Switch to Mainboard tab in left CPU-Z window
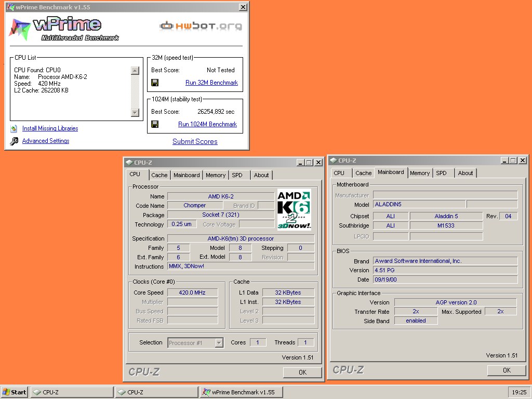Viewport: 532px width, 399px height. (187, 175)
